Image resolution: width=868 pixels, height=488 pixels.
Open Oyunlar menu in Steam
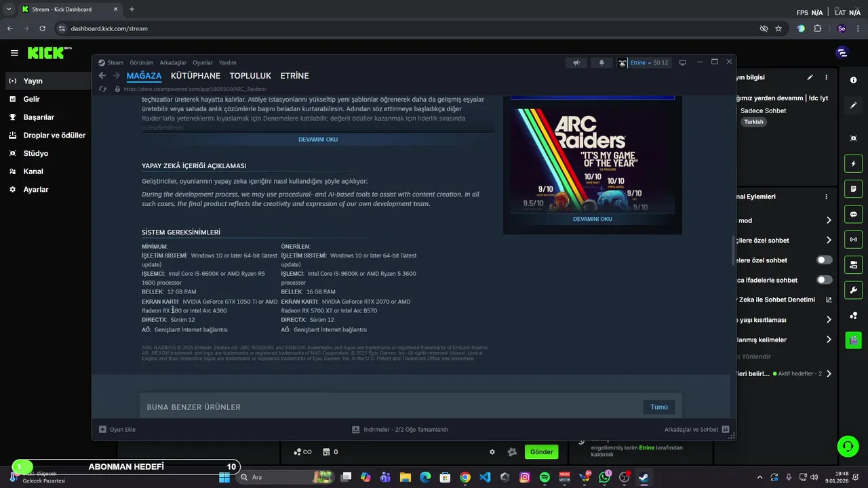click(203, 62)
